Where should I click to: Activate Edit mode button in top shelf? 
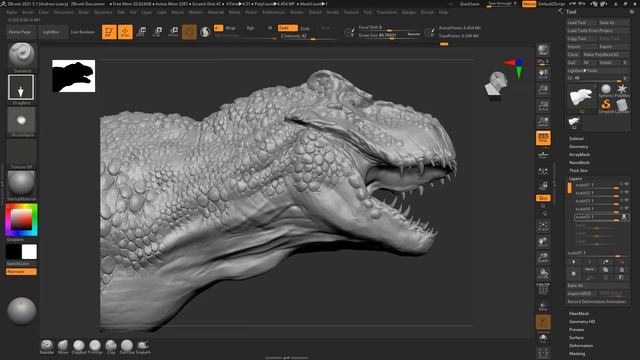point(109,32)
